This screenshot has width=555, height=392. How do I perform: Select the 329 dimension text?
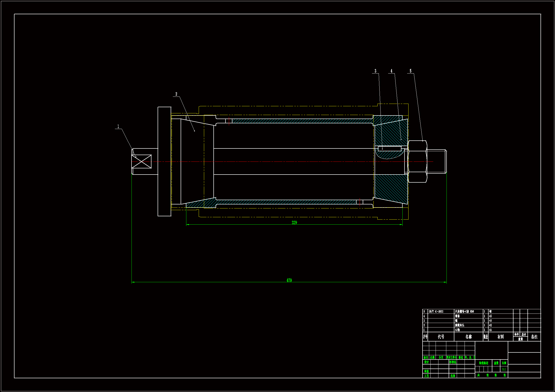(294, 222)
